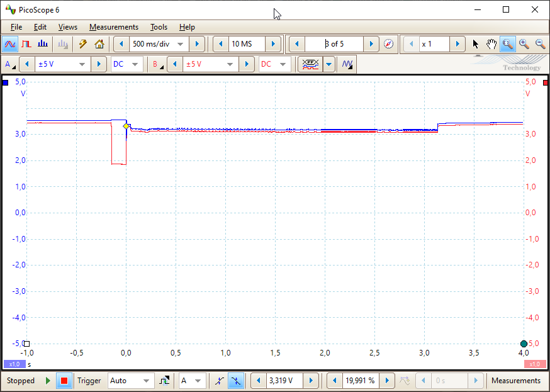Click the zoom in magnifier icon
550x392 pixels.
point(524,44)
